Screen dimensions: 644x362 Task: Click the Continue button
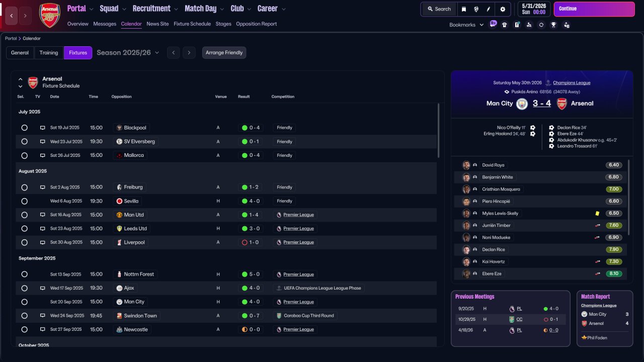click(594, 9)
